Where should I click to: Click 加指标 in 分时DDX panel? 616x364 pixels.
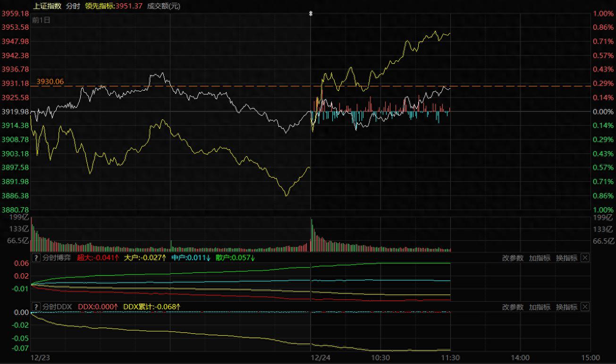540,307
